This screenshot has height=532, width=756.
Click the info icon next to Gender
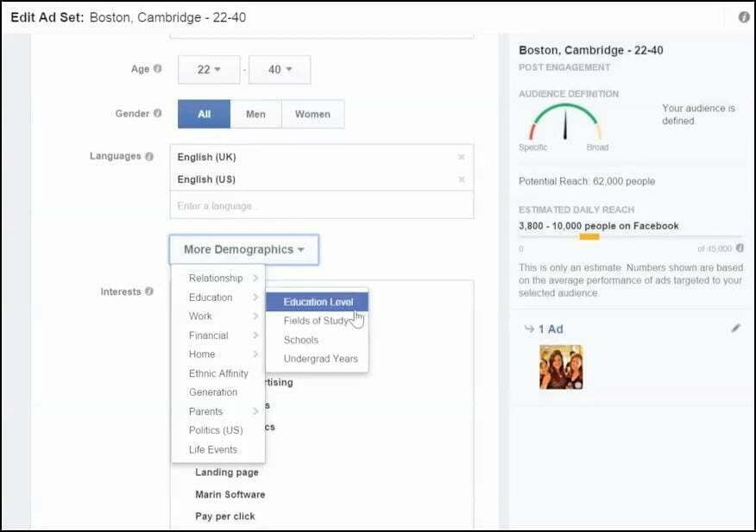(x=158, y=113)
